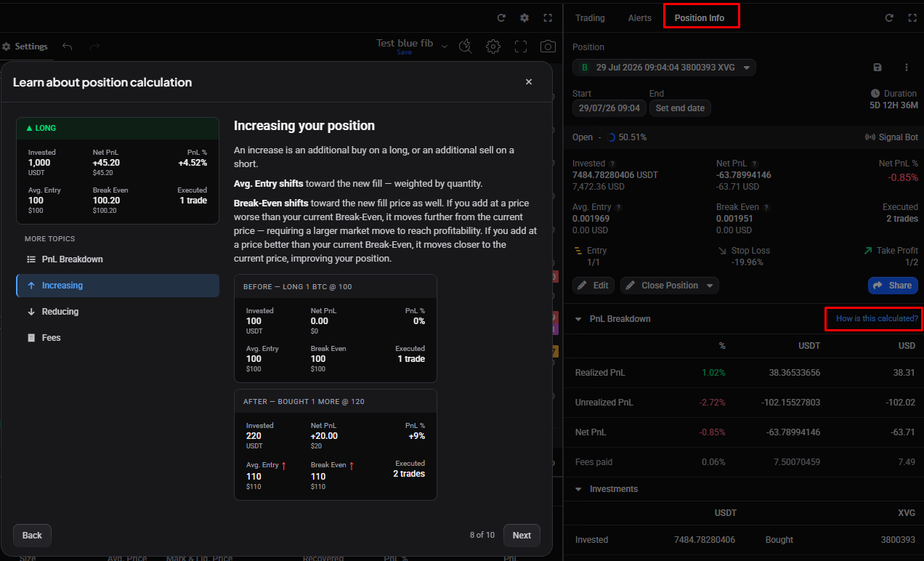Click the Set end date button
Viewport: 924px width, 561px height.
[x=680, y=108]
